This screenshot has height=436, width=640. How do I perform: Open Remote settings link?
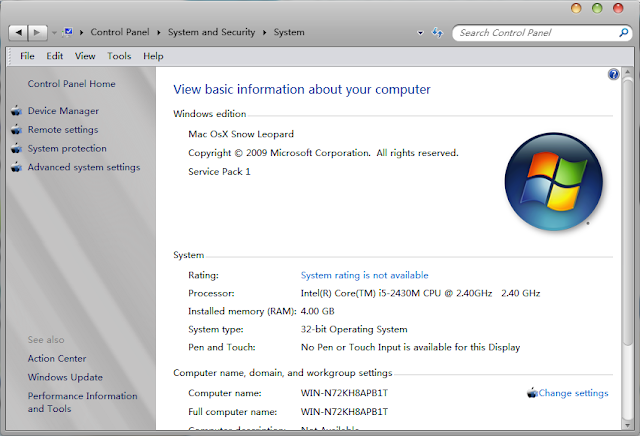pyautogui.click(x=63, y=129)
